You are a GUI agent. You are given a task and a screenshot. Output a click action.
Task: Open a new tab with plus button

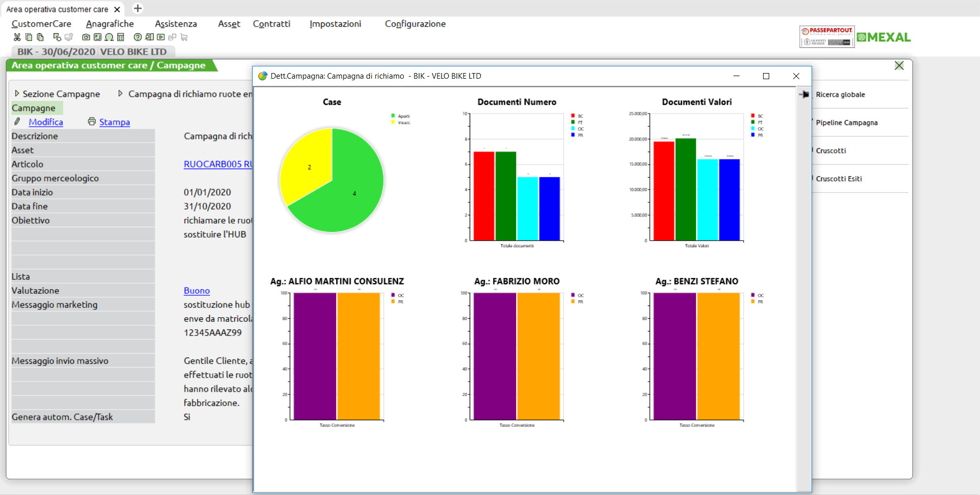point(138,9)
